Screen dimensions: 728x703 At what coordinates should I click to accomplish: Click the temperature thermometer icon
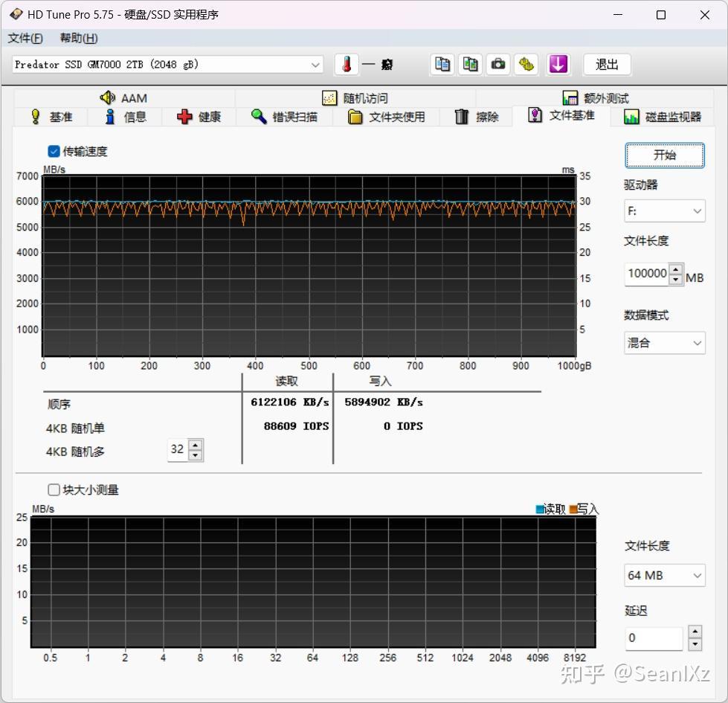click(347, 65)
